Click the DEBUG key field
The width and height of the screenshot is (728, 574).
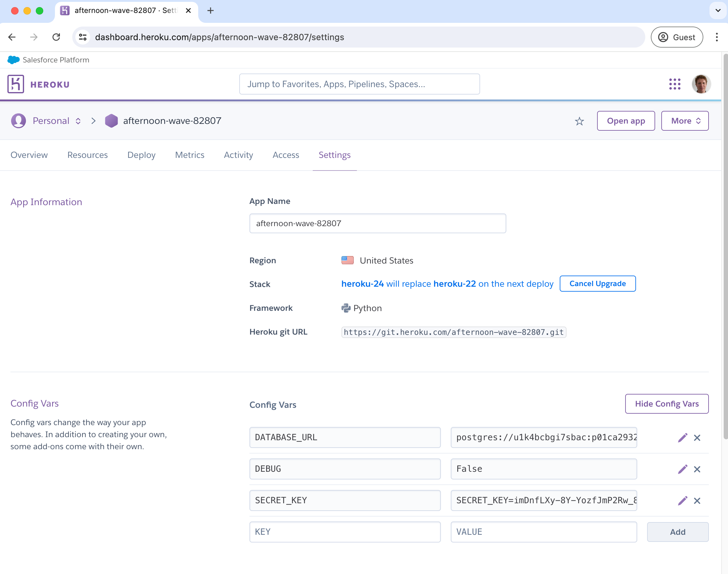point(345,469)
